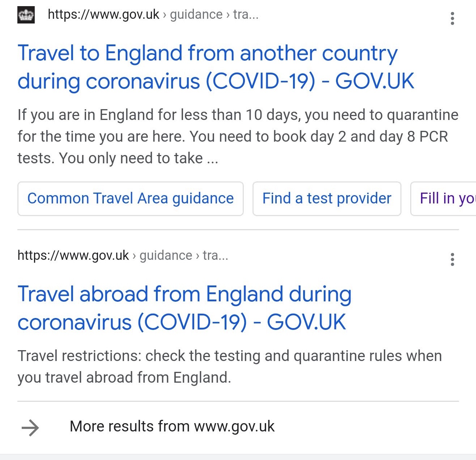The width and height of the screenshot is (476, 460).
Task: Click snippet about quarantine under 10 days
Action: click(x=238, y=137)
